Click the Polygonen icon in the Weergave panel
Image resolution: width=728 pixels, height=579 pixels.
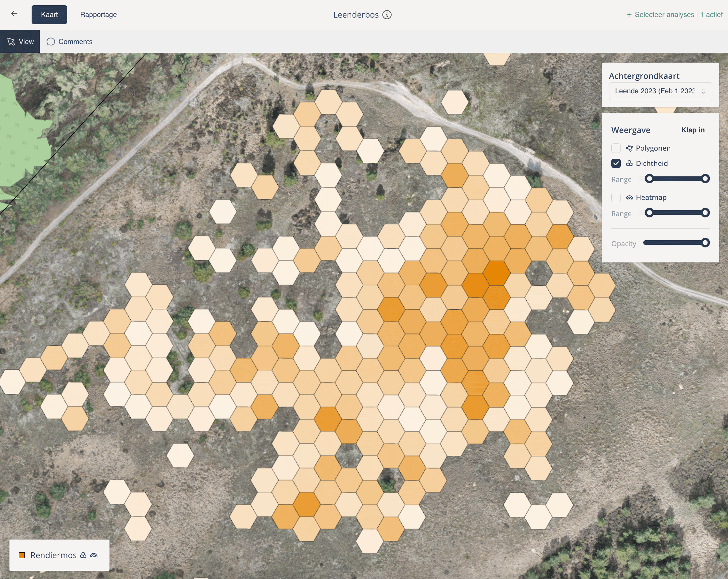click(630, 148)
